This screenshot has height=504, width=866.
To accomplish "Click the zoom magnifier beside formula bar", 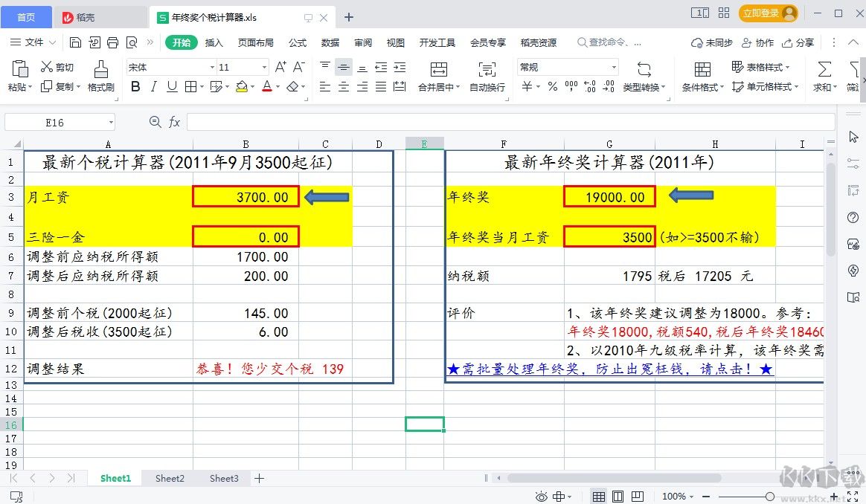I will point(155,122).
